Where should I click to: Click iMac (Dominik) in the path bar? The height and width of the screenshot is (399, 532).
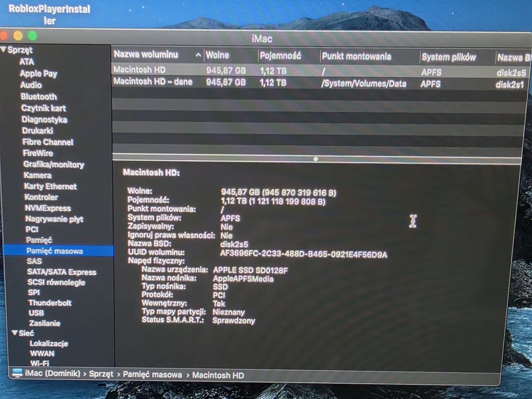(52, 373)
